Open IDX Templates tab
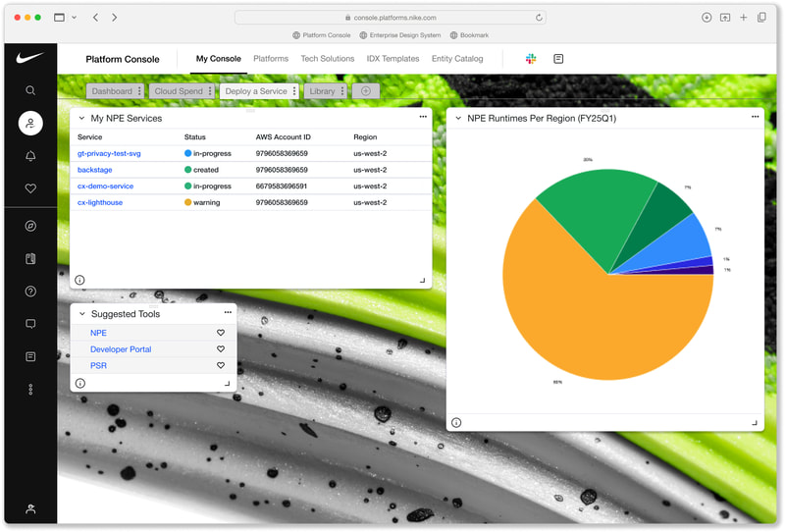785x532 pixels. (393, 59)
